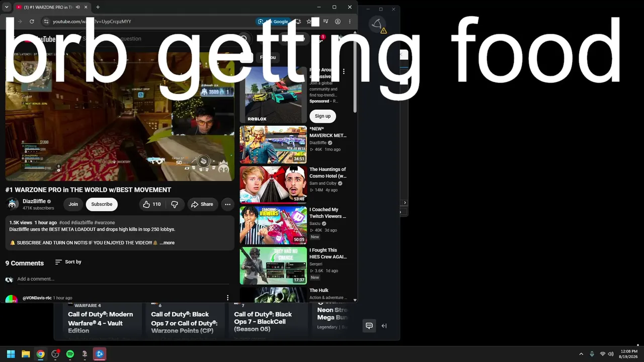644x362 pixels.
Task: Dislike the DiazBiffle video
Action: tap(175, 204)
